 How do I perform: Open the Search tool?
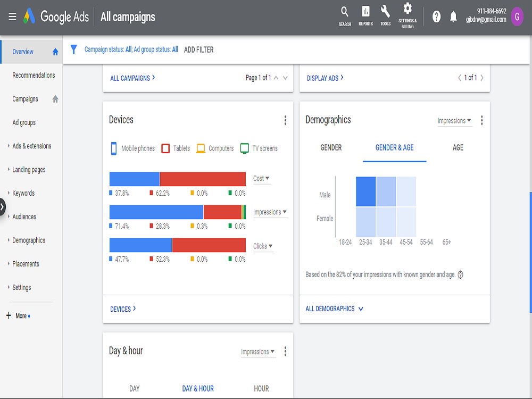(344, 16)
